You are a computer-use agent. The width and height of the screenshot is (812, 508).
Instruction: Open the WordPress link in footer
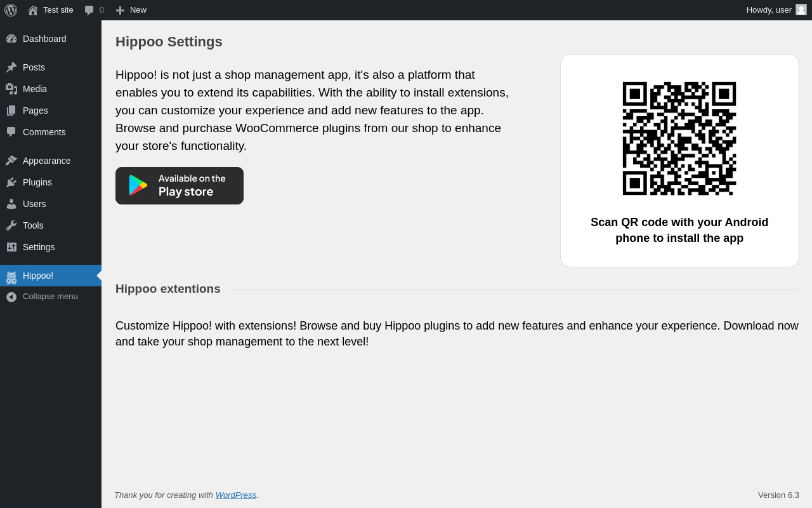coord(236,495)
